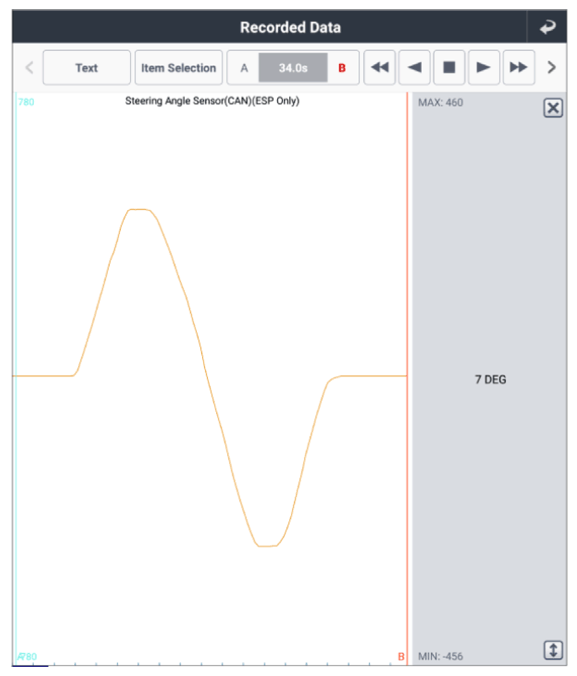The image size is (577, 676).
Task: Select cursor A marker button
Action: (244, 68)
